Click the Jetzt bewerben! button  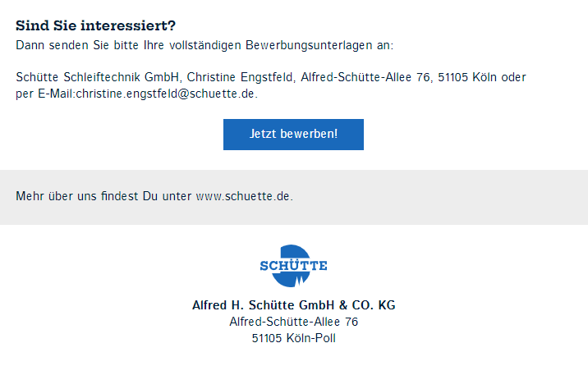click(293, 135)
